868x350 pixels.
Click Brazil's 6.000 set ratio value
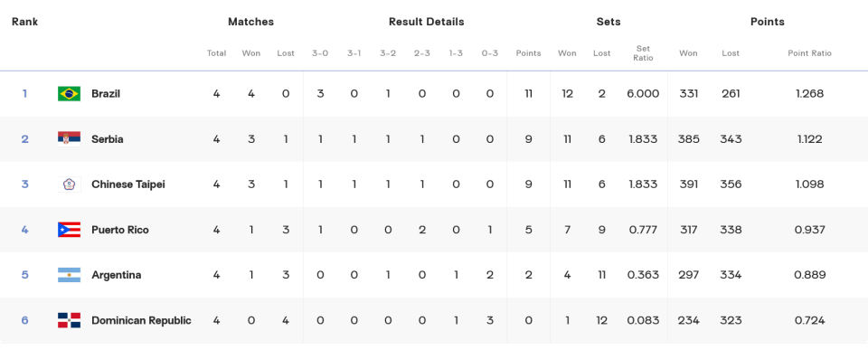[x=643, y=93]
